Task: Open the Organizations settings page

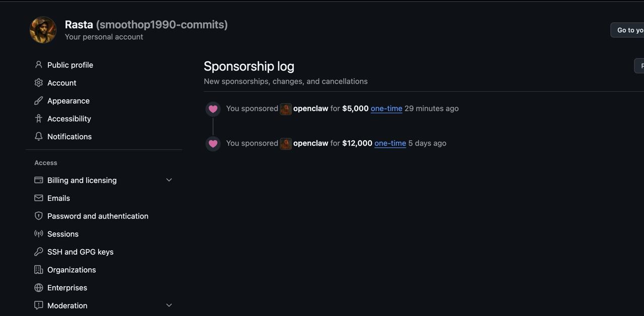Action: click(71, 270)
